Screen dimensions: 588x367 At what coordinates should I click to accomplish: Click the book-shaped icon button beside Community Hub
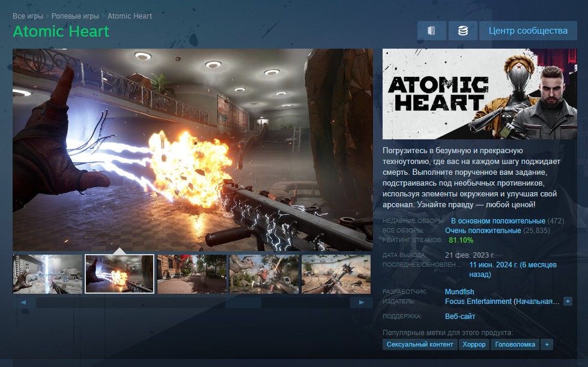point(432,31)
